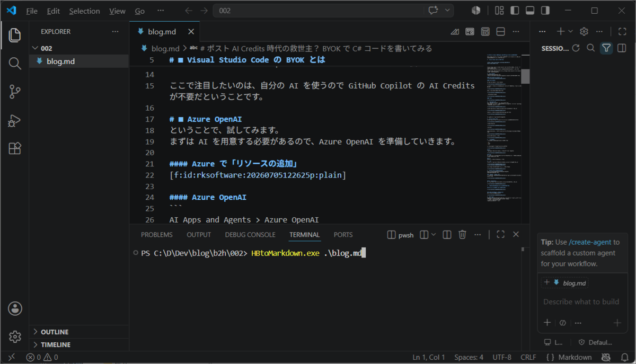Screen dimensions: 636x364
Task: Click the blog.md attached context chip
Action: 565,283
